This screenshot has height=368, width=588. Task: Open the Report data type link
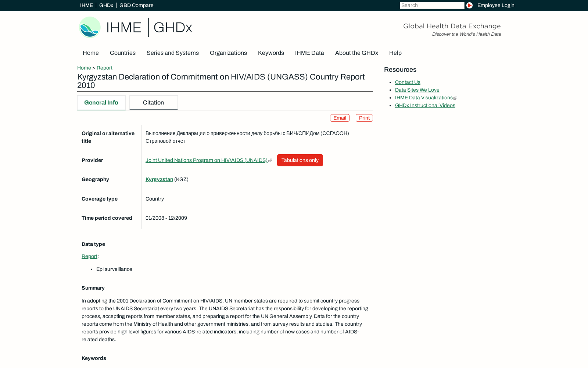[x=89, y=256]
